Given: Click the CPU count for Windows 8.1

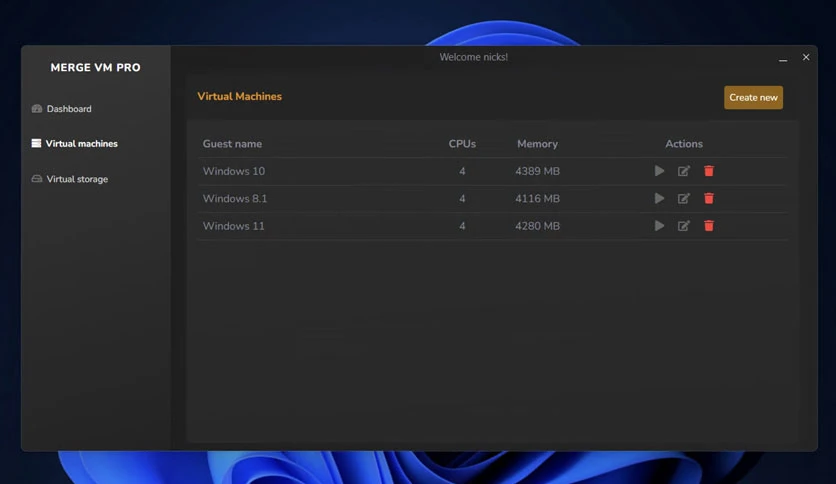Looking at the screenshot, I should pos(462,198).
